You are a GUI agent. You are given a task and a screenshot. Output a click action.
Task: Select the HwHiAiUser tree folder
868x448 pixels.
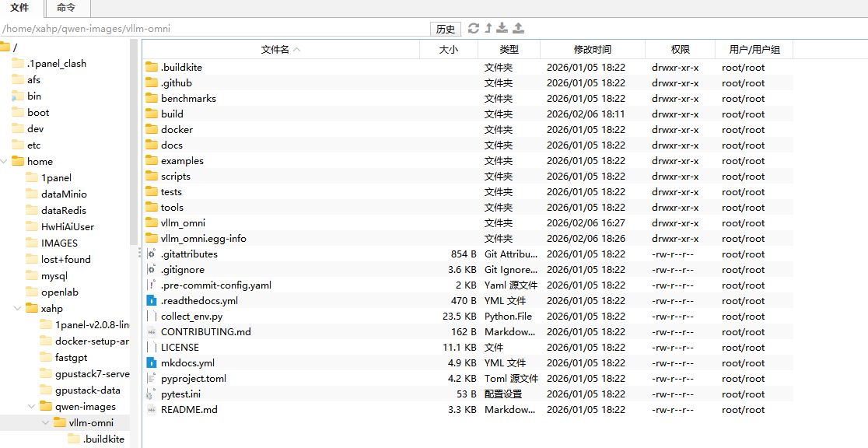pyautogui.click(x=68, y=226)
